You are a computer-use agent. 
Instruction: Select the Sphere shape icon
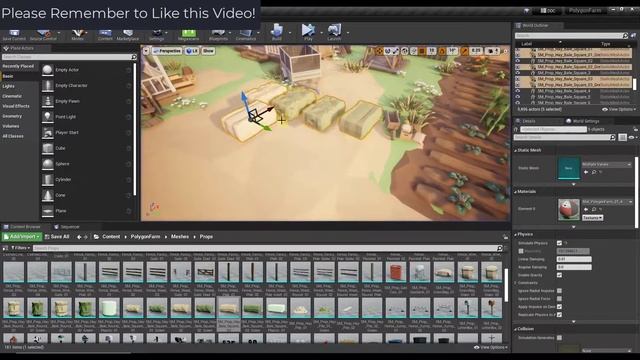pyautogui.click(x=48, y=164)
